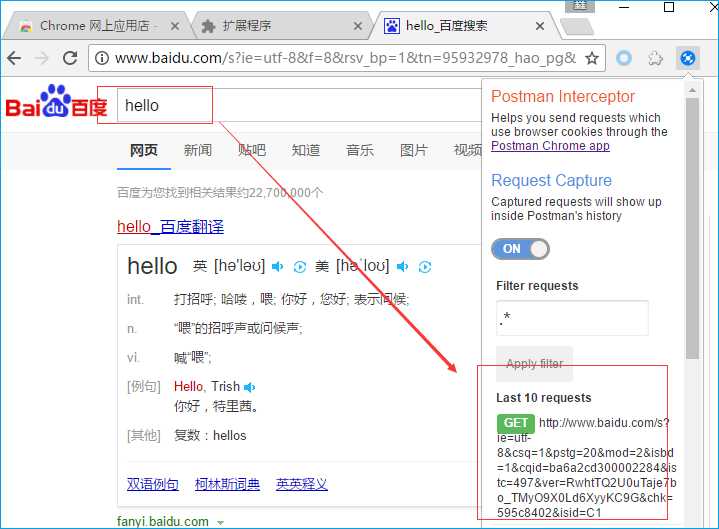Image resolution: width=719 pixels, height=529 pixels.
Task: Click the UK pronunciation replay circle icon
Action: click(299, 267)
